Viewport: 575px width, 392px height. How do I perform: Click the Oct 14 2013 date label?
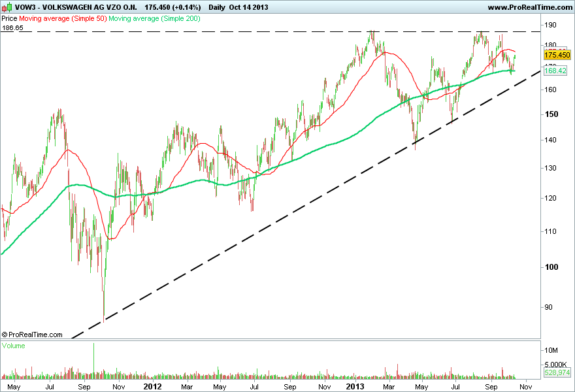[249, 7]
